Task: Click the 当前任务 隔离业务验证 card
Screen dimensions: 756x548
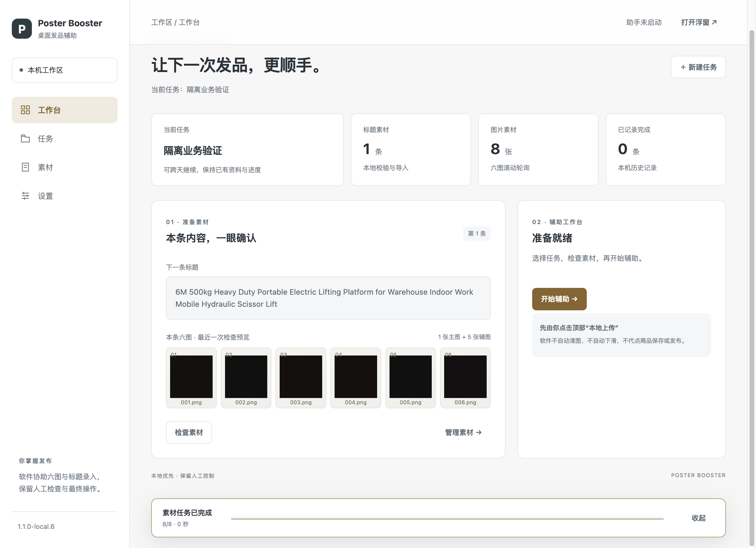Action: 247,150
